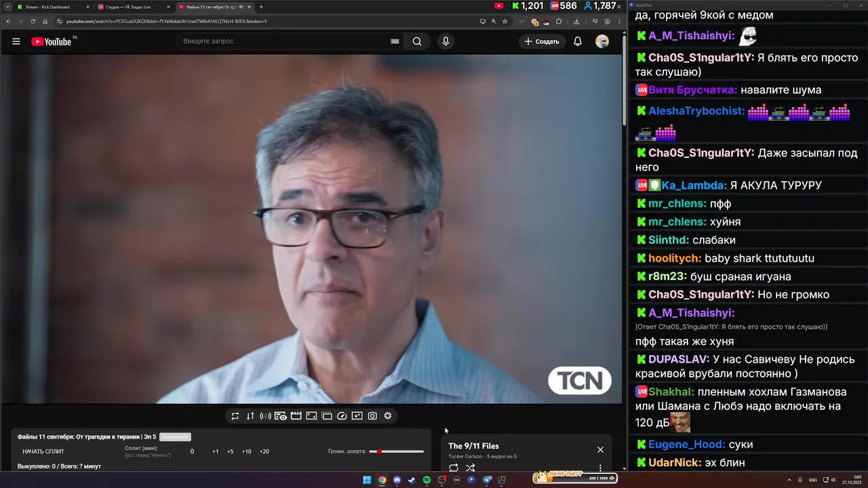Click chat username UdarNick
Screen dimensions: 868x488
675,463
